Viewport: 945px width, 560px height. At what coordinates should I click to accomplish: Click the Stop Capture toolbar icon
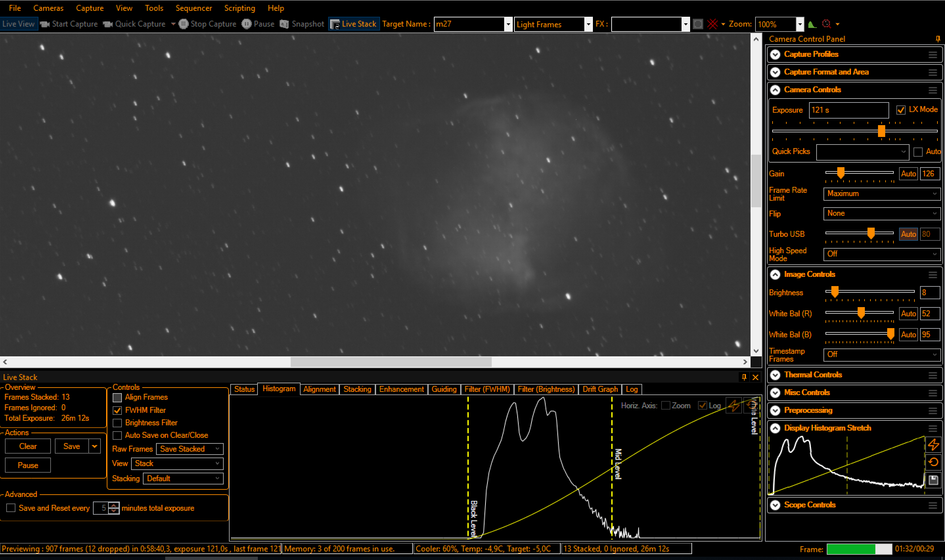point(183,24)
